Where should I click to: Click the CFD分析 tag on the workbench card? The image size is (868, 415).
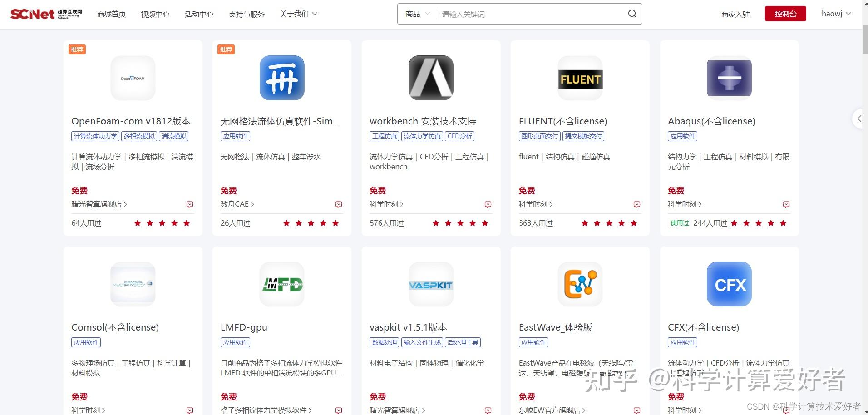coord(459,136)
